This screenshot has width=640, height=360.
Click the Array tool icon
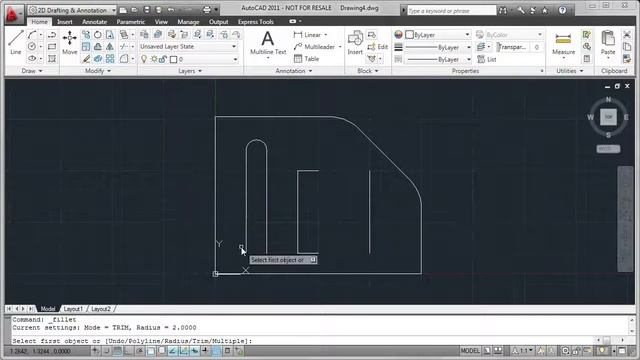[110, 58]
